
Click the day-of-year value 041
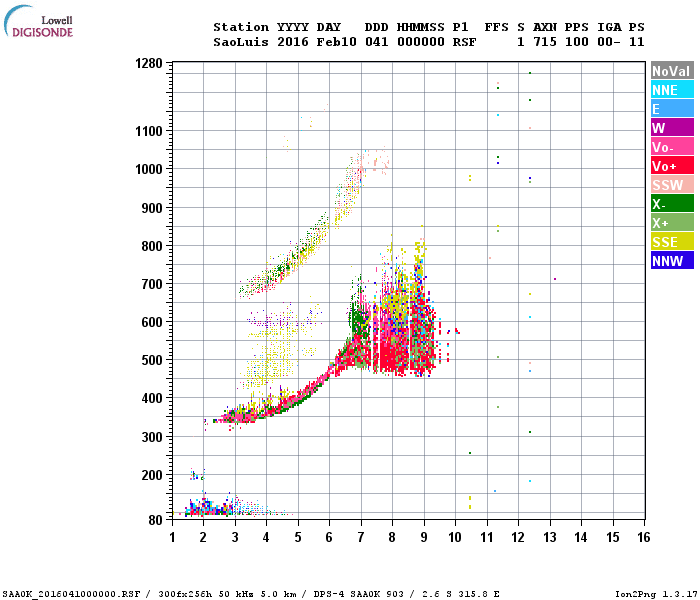point(377,42)
